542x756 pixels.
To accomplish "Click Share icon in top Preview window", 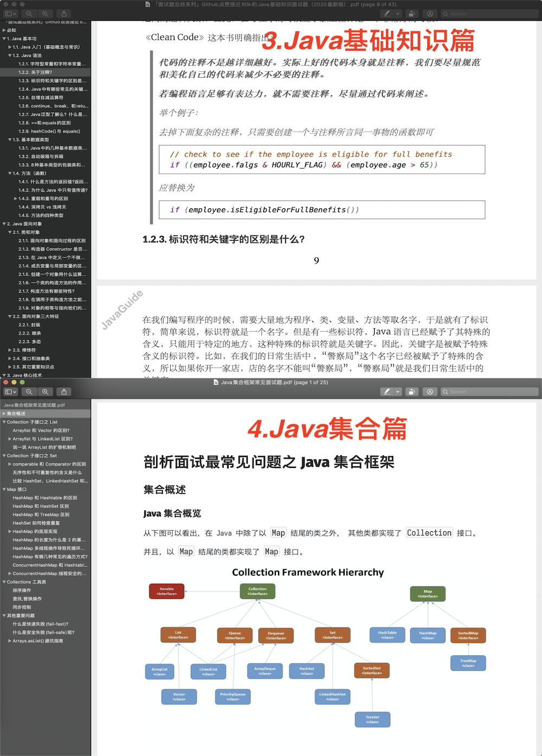I will tap(64, 14).
